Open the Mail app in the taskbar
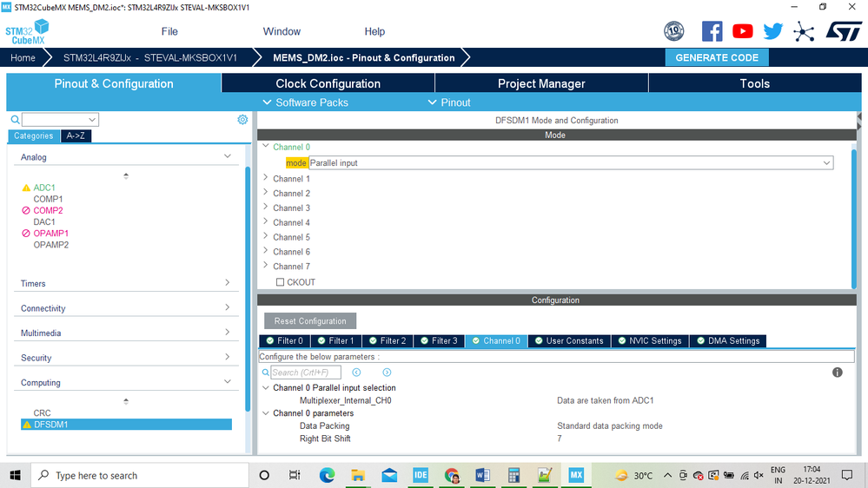Image resolution: width=868 pixels, height=488 pixels. (x=389, y=475)
